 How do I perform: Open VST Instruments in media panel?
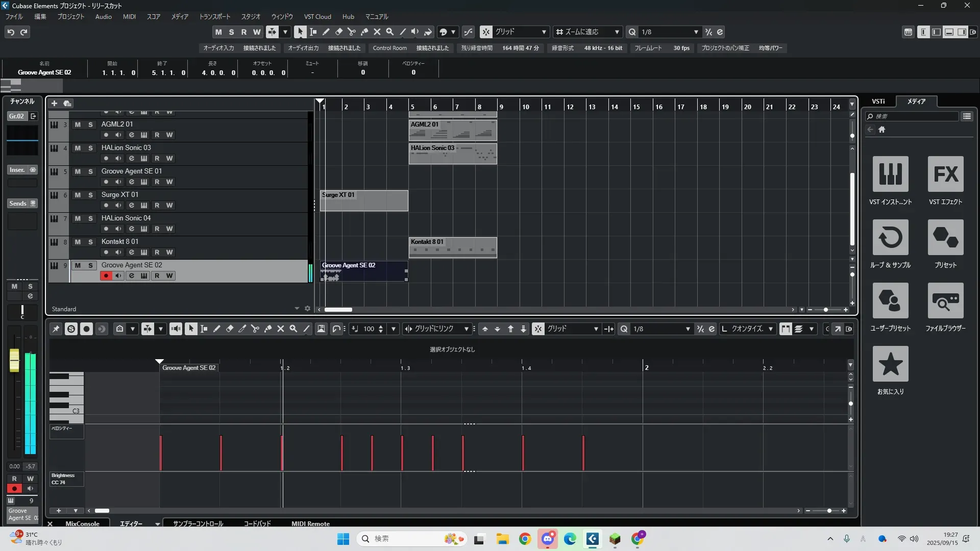(x=890, y=174)
